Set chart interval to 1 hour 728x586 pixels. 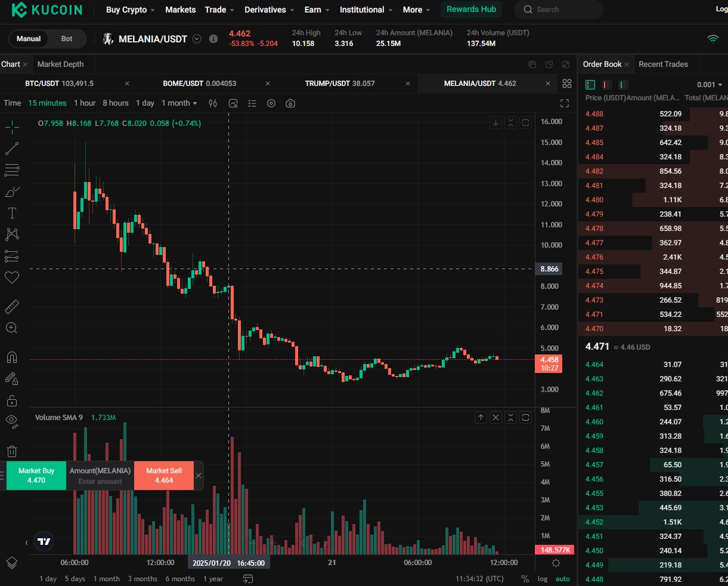[x=85, y=103]
